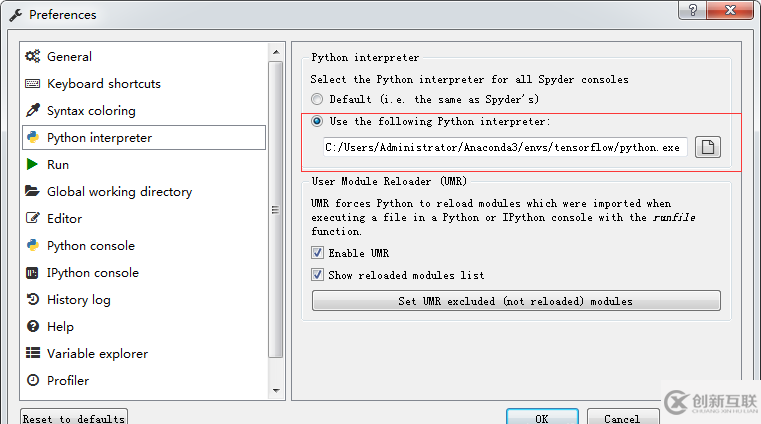Click the interpreter path text field

click(505, 147)
